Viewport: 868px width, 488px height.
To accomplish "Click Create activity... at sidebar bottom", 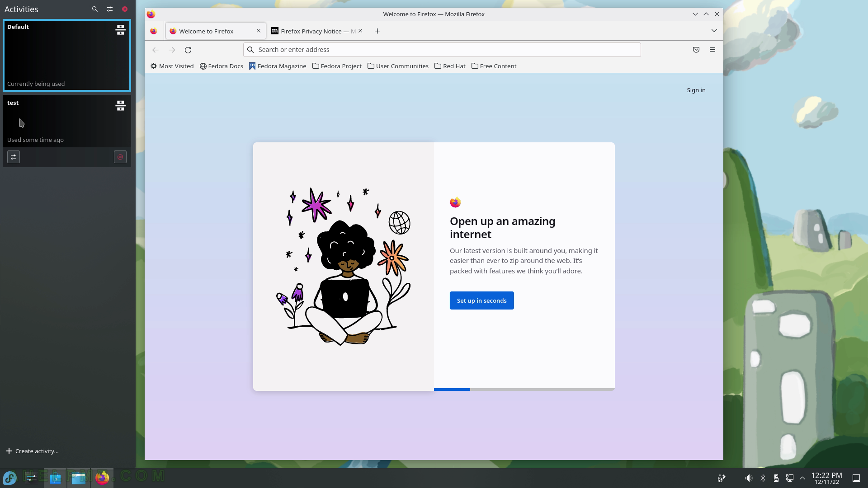I will (x=33, y=451).
